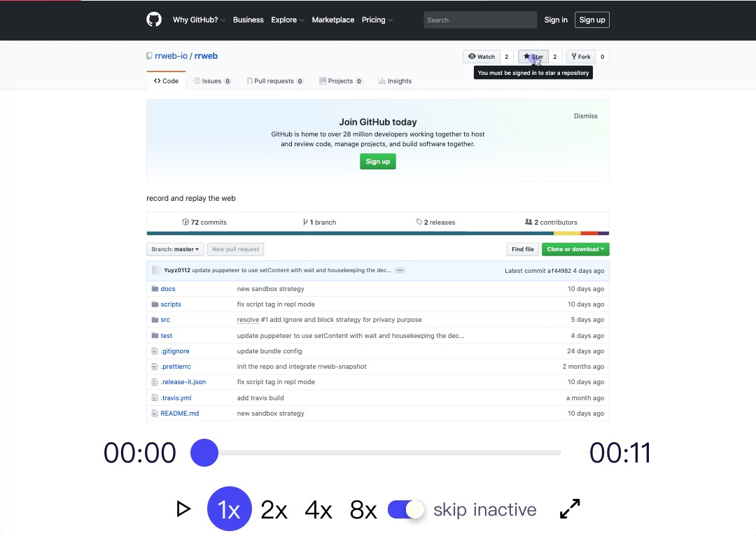756x536 pixels.
Task: Toggle the skip inactive switch
Action: pyautogui.click(x=406, y=509)
